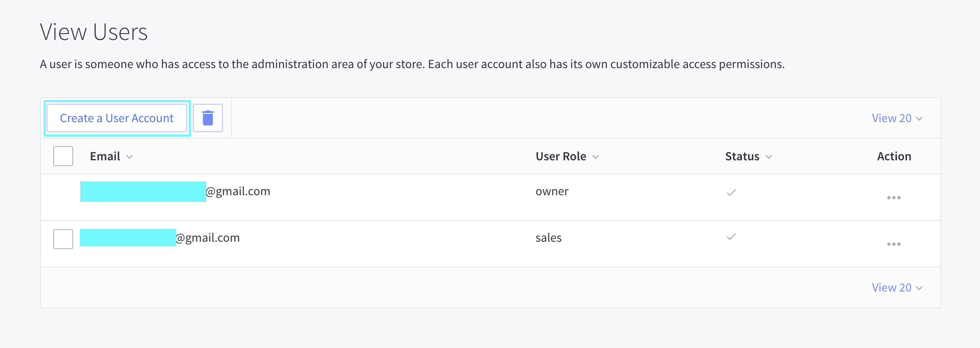Click the trash delete icon

tap(208, 118)
